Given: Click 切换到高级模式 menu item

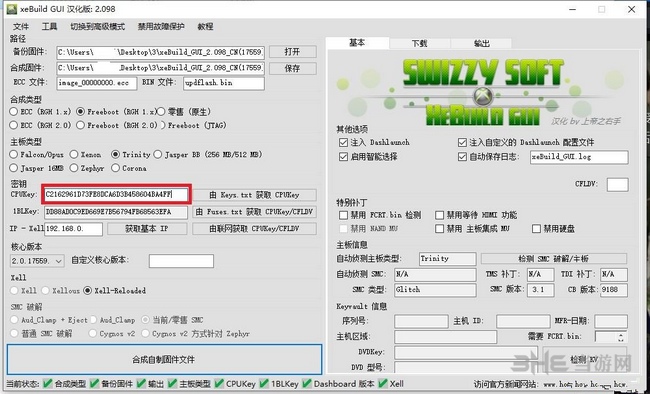Looking at the screenshot, I should pyautogui.click(x=97, y=27).
